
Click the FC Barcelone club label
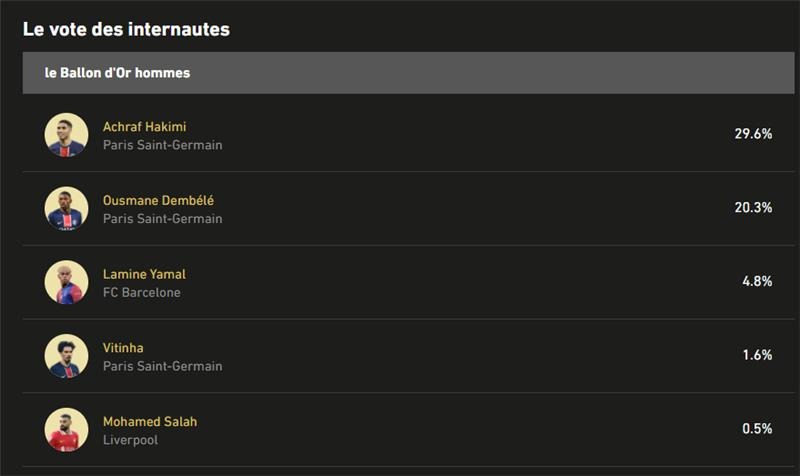142,293
